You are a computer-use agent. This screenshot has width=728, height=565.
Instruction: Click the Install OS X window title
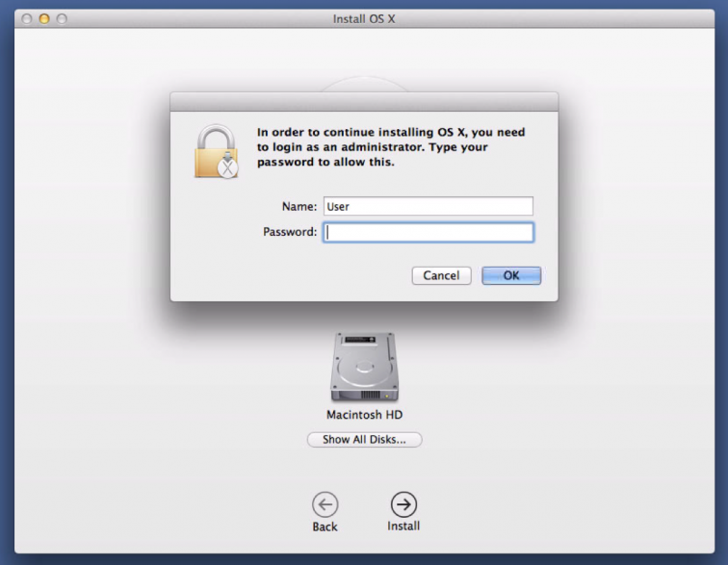tap(364, 19)
